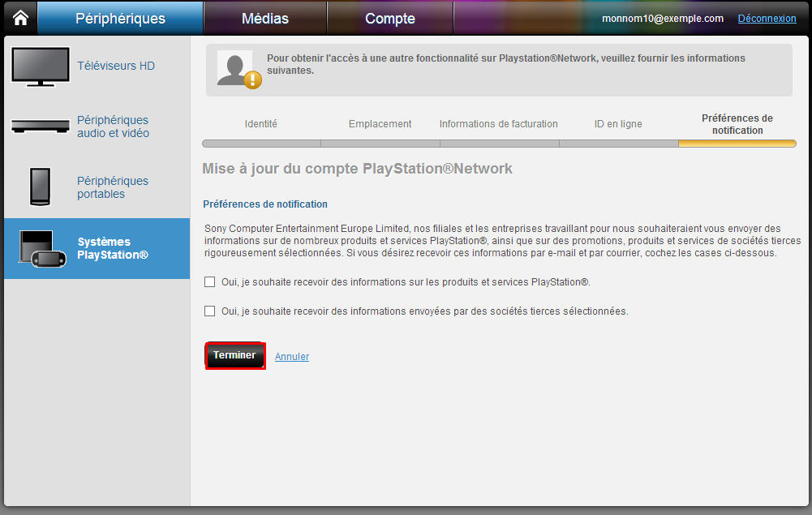The image size is (812, 515).
Task: Select the ID en ligne step
Action: pyautogui.click(x=618, y=124)
